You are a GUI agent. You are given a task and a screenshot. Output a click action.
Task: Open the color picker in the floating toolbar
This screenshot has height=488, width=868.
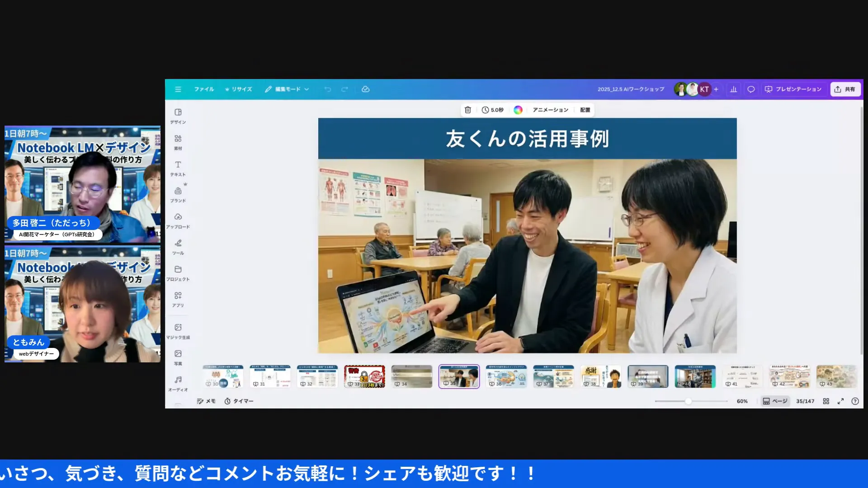click(x=519, y=110)
